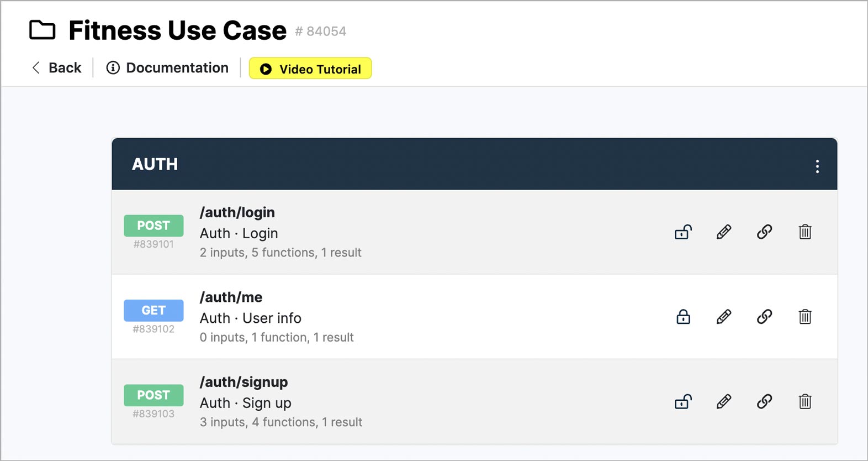Edit the /auth/me endpoint
This screenshot has width=868, height=461.
coord(724,317)
